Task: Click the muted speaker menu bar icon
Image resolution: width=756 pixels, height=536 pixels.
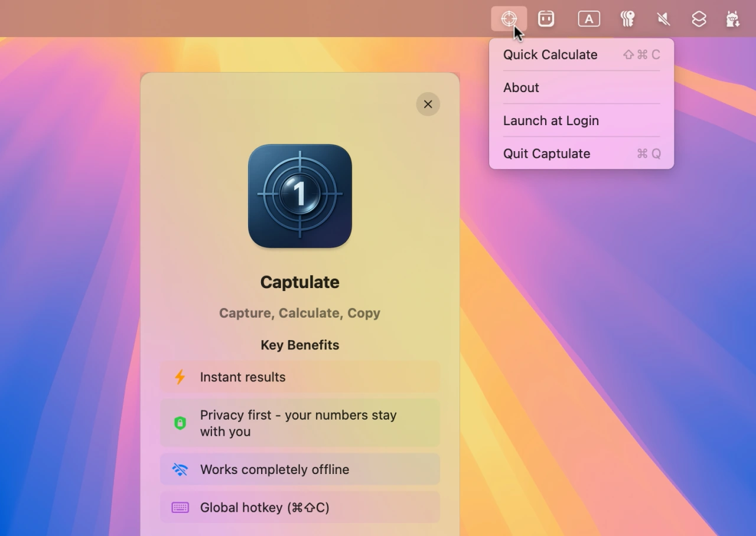Action: (x=663, y=18)
